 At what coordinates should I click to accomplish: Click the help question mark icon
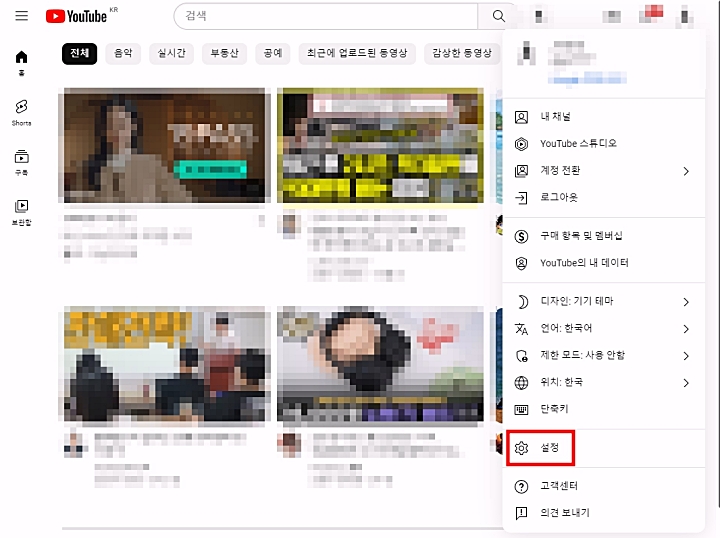[x=521, y=487]
